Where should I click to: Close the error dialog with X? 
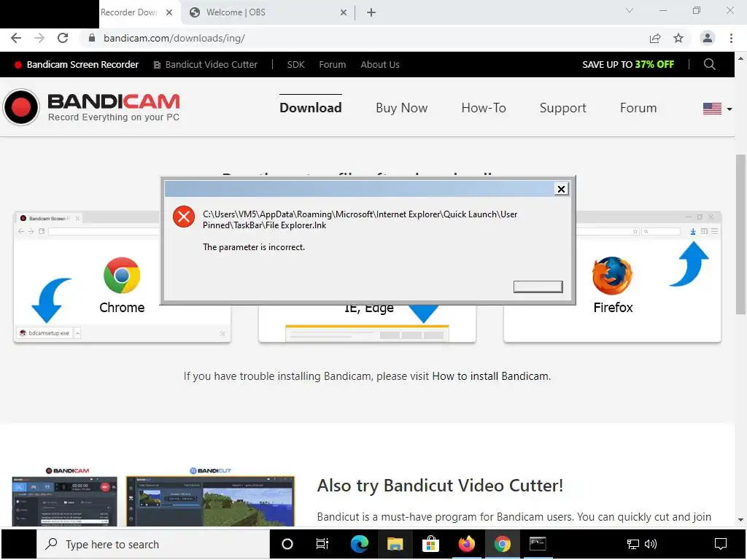point(561,189)
